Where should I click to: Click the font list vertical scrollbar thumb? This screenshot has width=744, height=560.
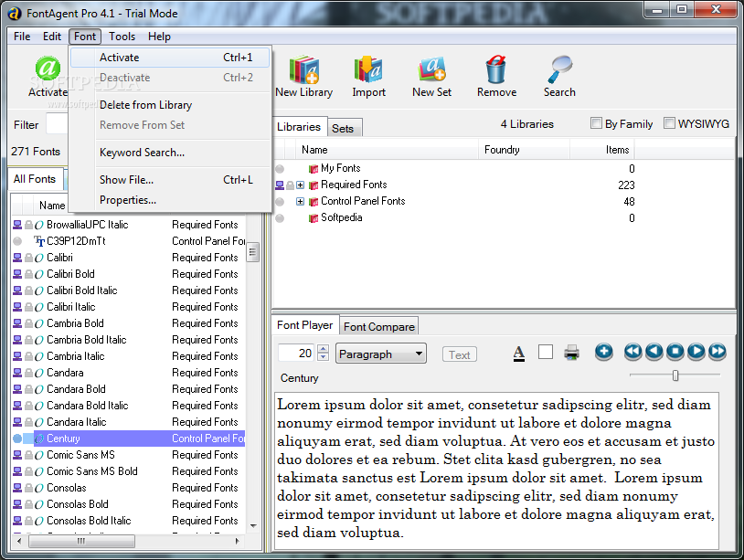tap(252, 252)
